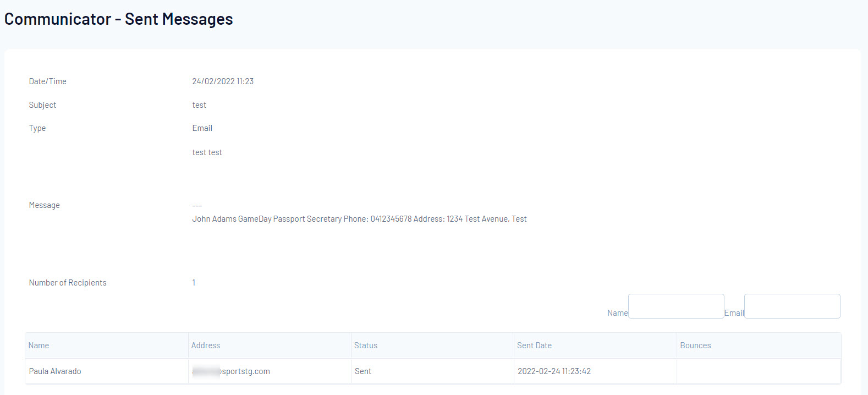Click the Type value 'Email'
The image size is (868, 395).
pos(202,128)
